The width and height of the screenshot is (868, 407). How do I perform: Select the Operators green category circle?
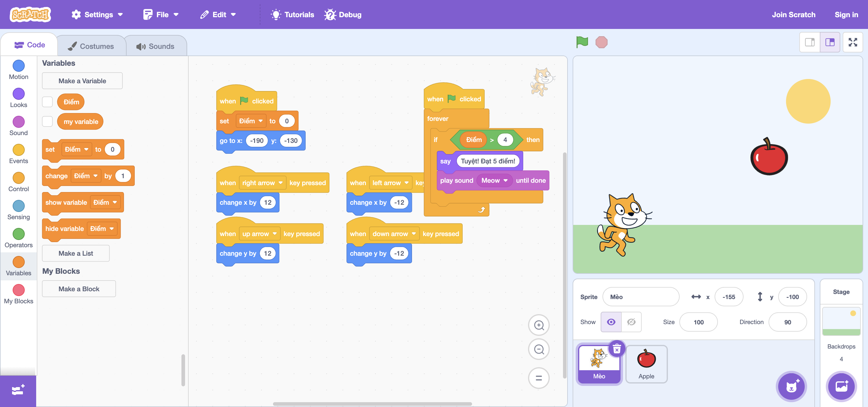coord(18,234)
